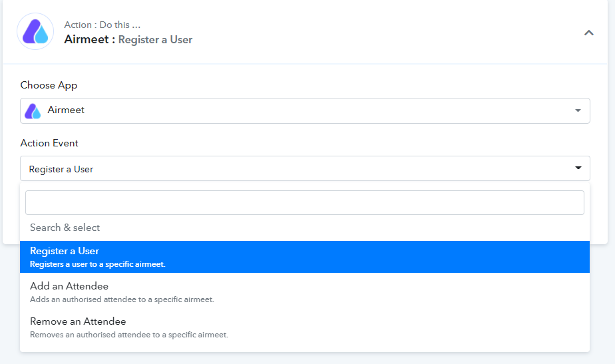Screen dimensions: 615x364
Task: Select 'Add an Attendee' action event
Action: [x=305, y=292]
